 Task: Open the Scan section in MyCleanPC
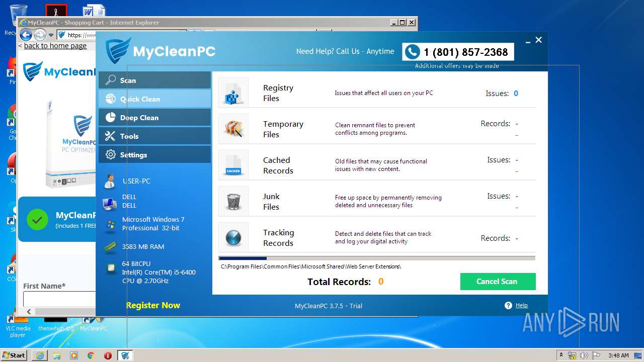pos(154,80)
